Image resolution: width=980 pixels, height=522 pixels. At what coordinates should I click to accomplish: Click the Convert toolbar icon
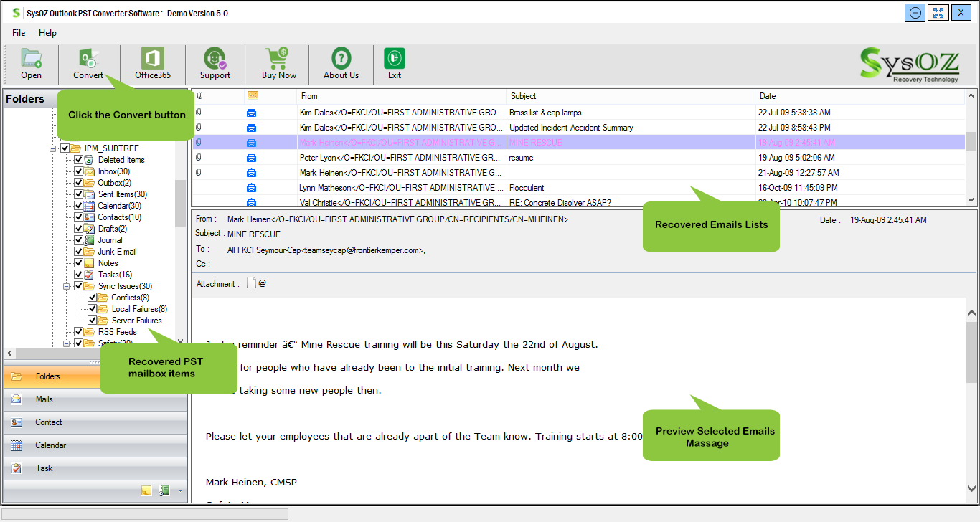point(88,64)
